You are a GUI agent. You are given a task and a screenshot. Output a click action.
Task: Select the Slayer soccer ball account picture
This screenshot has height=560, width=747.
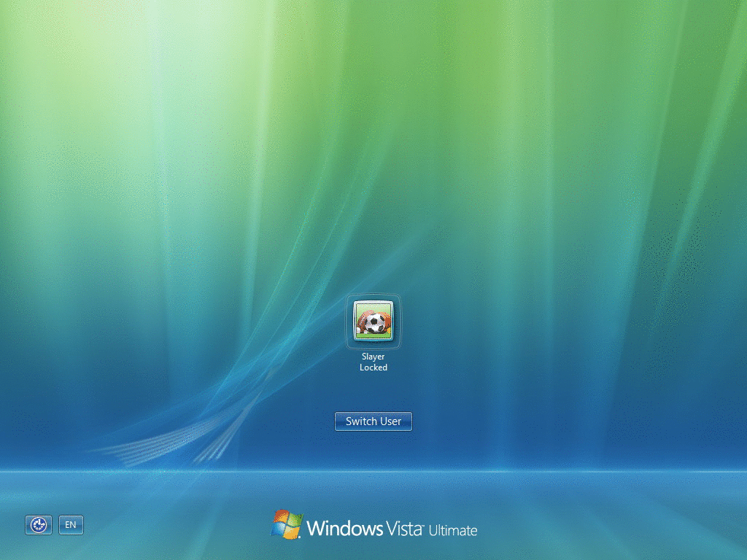[373, 321]
